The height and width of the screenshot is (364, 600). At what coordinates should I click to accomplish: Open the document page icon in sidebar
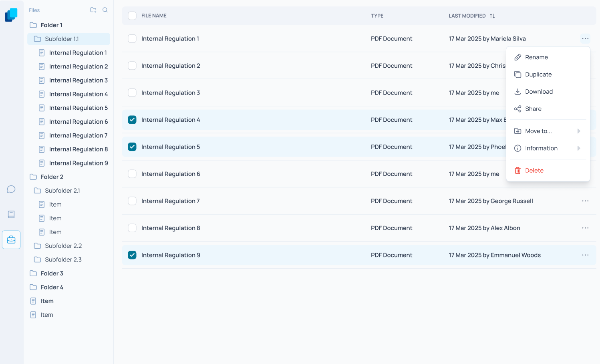[x=11, y=214]
